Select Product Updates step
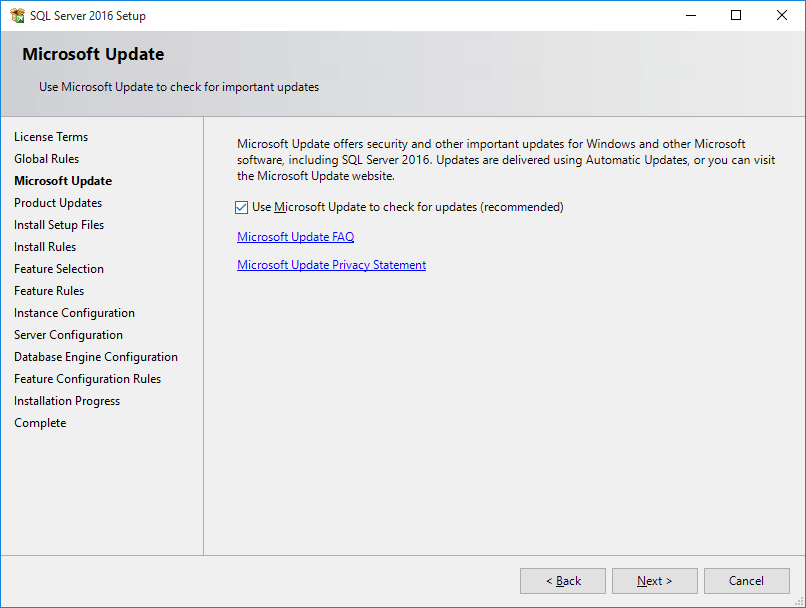The height and width of the screenshot is (608, 806). [59, 202]
